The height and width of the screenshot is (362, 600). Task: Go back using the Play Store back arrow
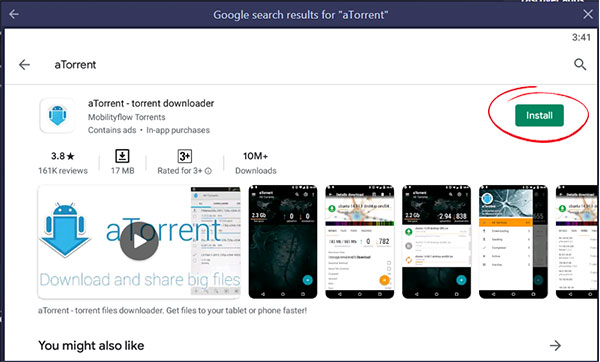(24, 65)
